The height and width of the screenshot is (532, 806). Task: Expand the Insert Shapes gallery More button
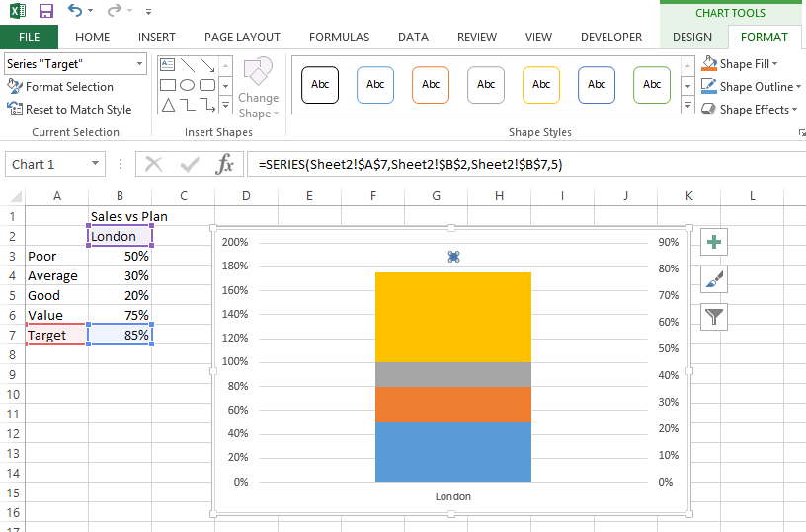[225, 106]
